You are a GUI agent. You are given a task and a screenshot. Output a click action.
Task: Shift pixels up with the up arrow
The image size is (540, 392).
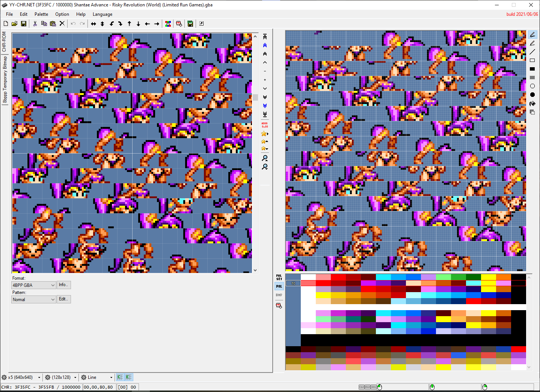(x=129, y=24)
